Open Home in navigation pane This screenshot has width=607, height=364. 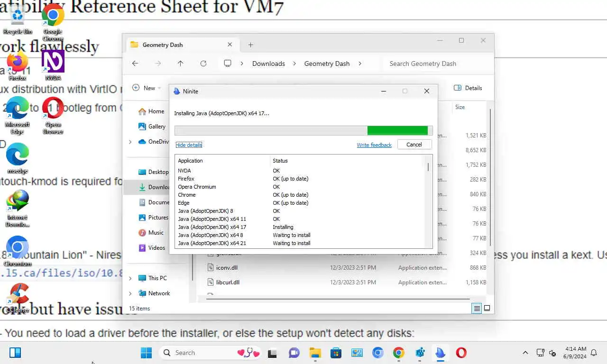click(x=151, y=111)
